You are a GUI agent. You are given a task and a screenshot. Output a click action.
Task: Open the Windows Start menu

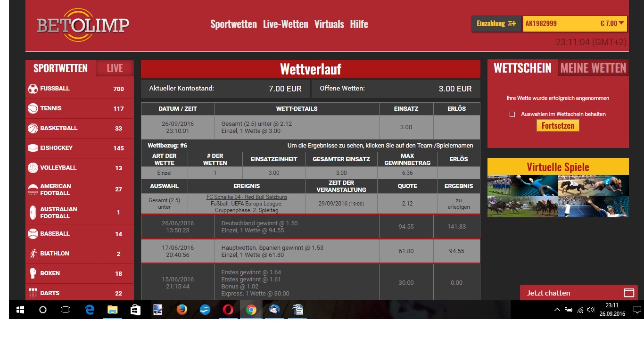coord(20,310)
